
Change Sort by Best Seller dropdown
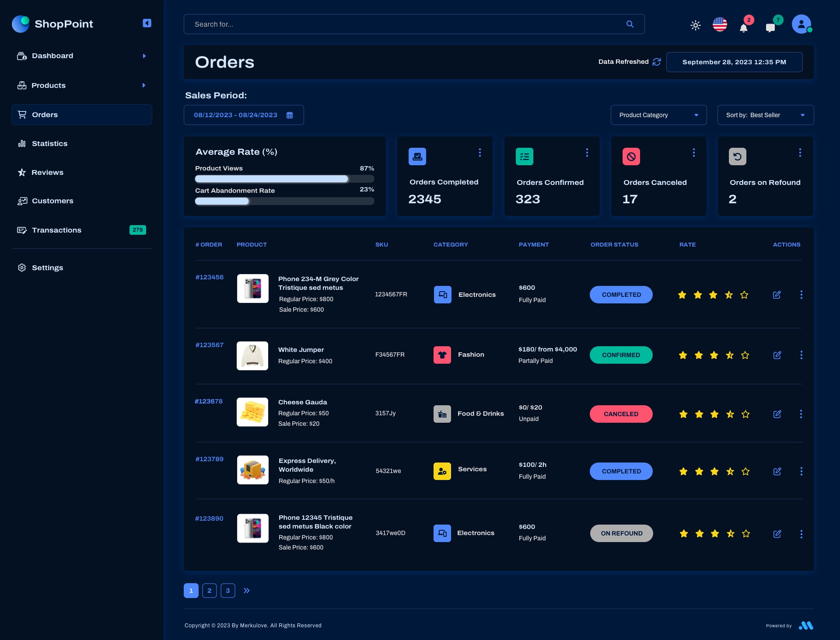pyautogui.click(x=765, y=115)
